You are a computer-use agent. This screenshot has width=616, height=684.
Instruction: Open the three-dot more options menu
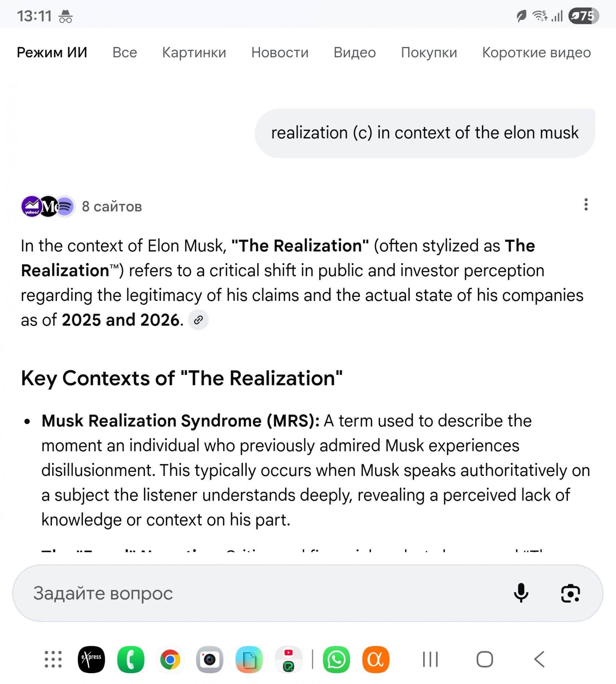coord(586,205)
